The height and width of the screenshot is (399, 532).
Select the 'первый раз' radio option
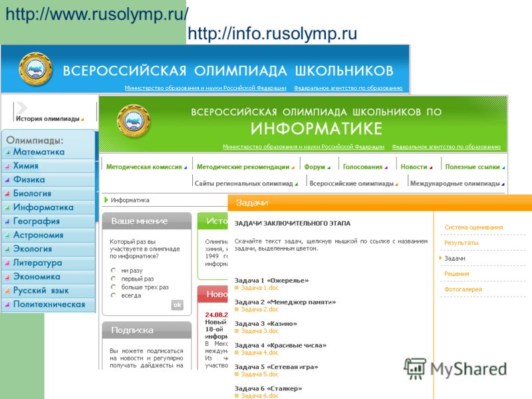click(113, 279)
